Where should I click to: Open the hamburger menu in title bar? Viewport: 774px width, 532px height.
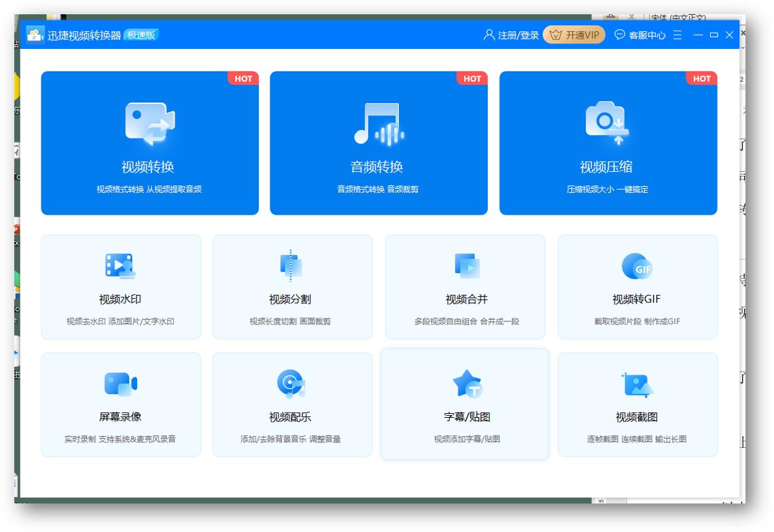[676, 35]
